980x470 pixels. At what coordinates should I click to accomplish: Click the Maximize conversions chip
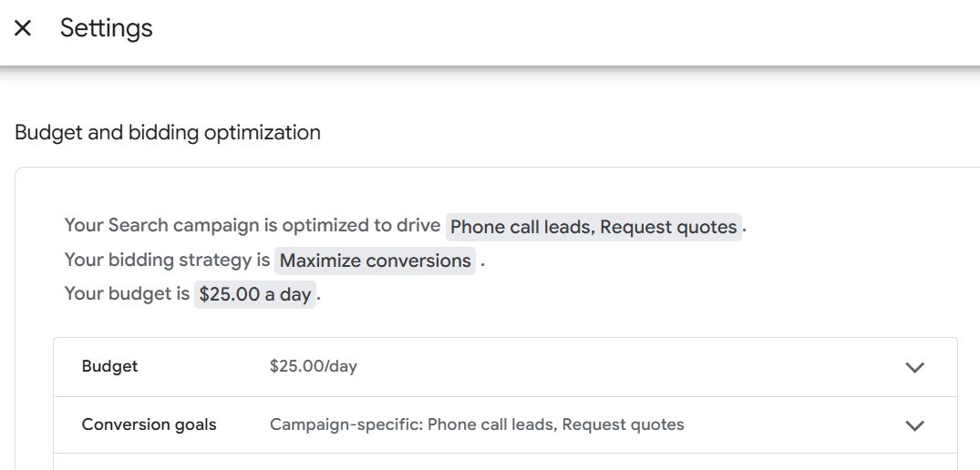click(375, 261)
